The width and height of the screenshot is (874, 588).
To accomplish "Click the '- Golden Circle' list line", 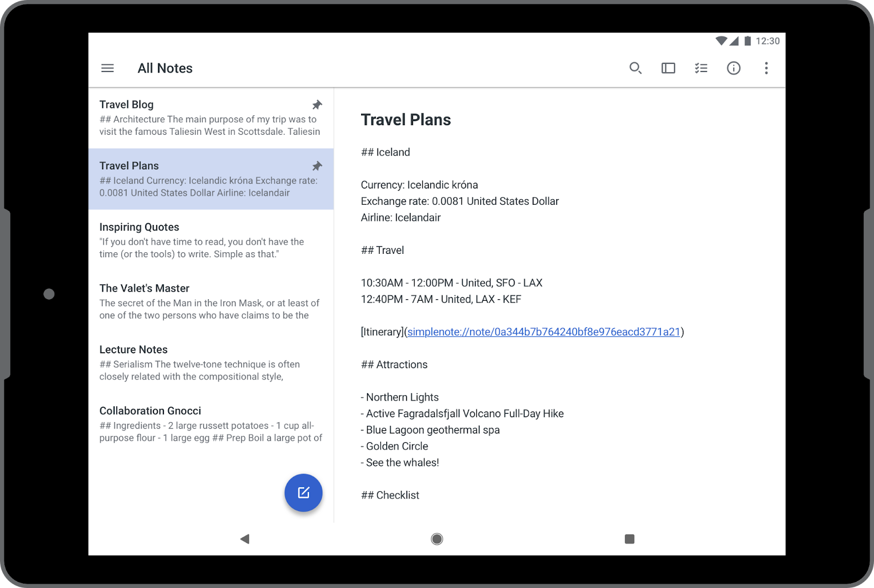I will [x=394, y=447].
